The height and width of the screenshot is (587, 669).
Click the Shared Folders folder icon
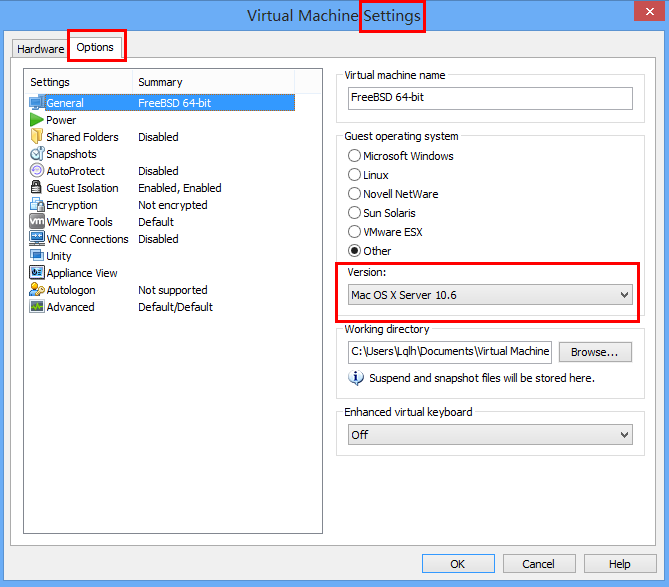pyautogui.click(x=37, y=137)
